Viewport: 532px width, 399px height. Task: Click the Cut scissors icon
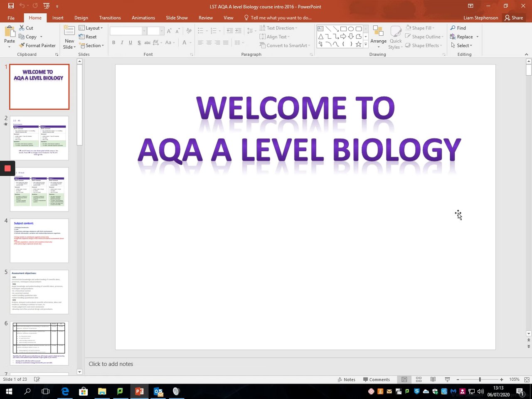coord(22,28)
